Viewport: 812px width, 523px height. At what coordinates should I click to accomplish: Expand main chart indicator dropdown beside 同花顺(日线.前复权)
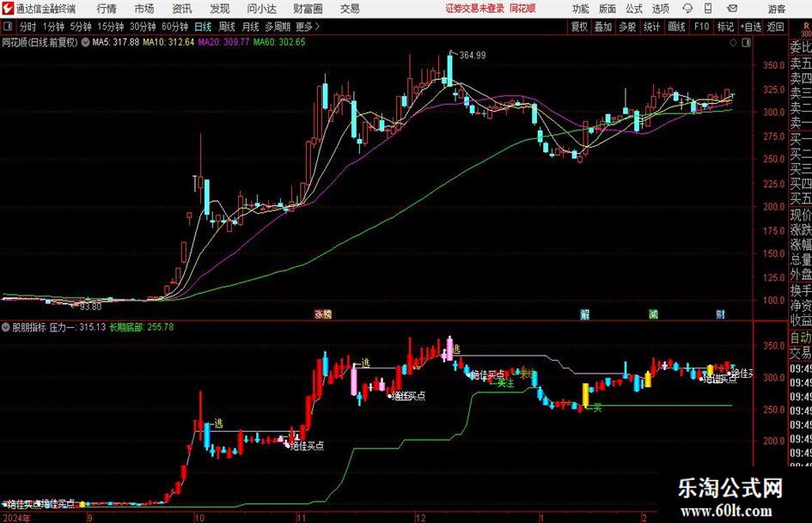[85, 42]
